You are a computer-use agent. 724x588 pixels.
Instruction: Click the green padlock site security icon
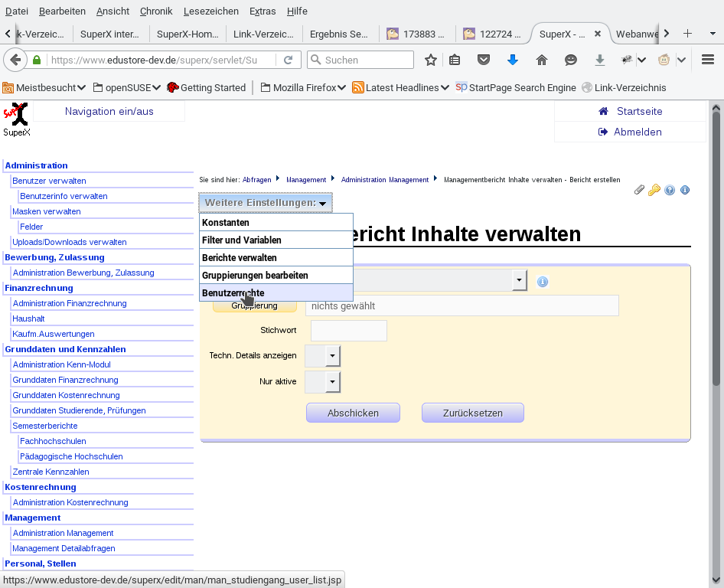pos(37,60)
